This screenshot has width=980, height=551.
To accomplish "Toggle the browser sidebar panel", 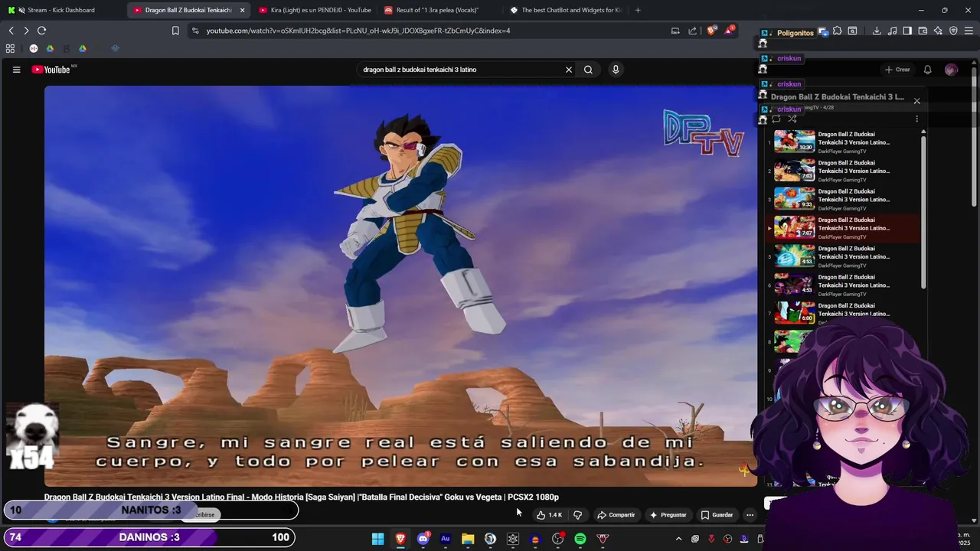I will pos(907,31).
